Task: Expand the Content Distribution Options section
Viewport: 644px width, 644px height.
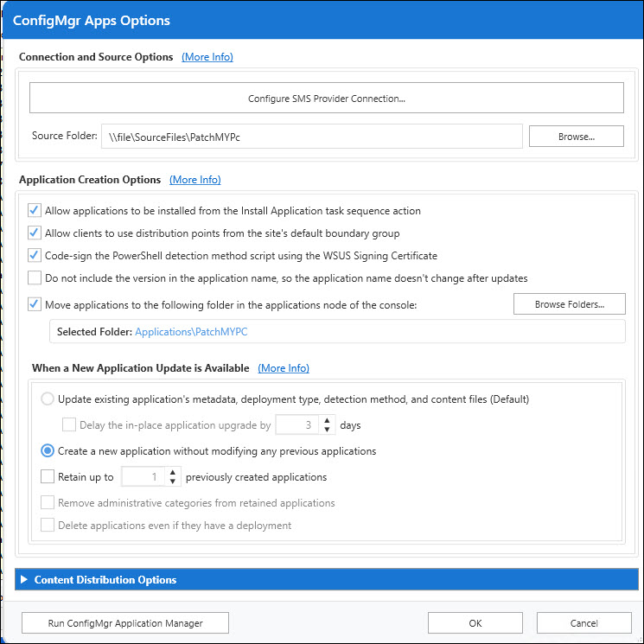Action: (x=24, y=580)
